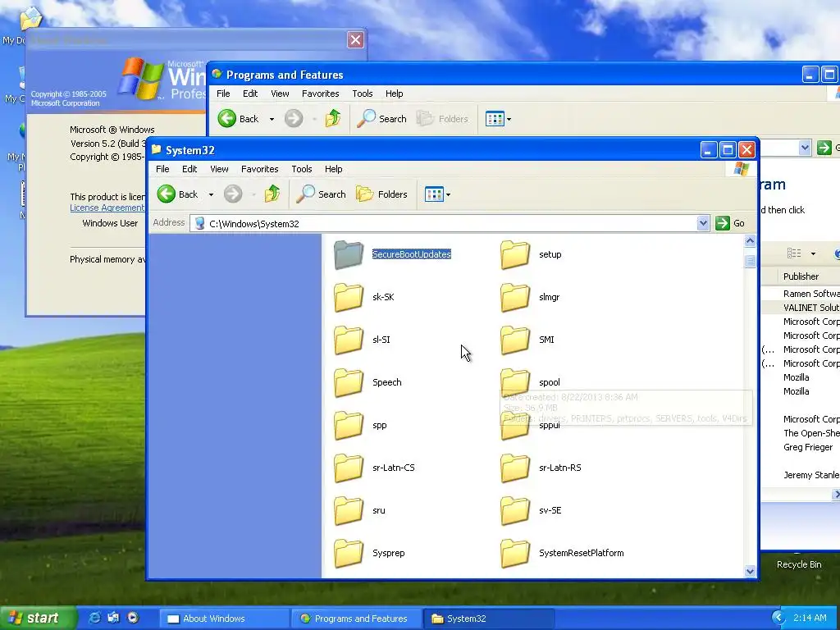Screen dimensions: 840x630
Task: Open the License Agreement link
Action: (x=107, y=208)
